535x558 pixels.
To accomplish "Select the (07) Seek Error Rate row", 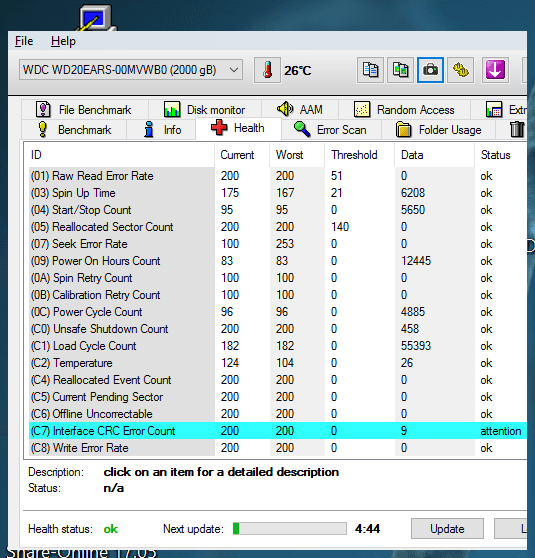I will point(278,244).
